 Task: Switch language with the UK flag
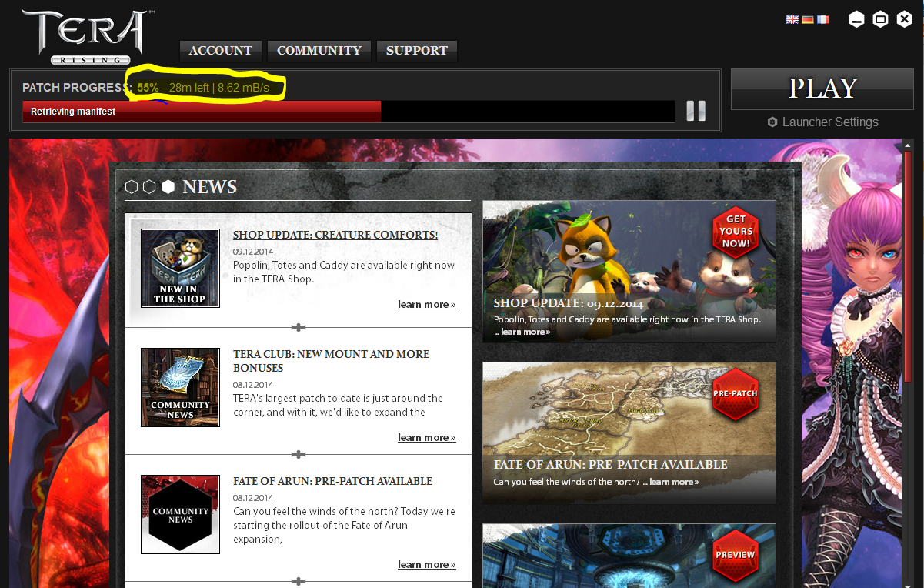[792, 19]
